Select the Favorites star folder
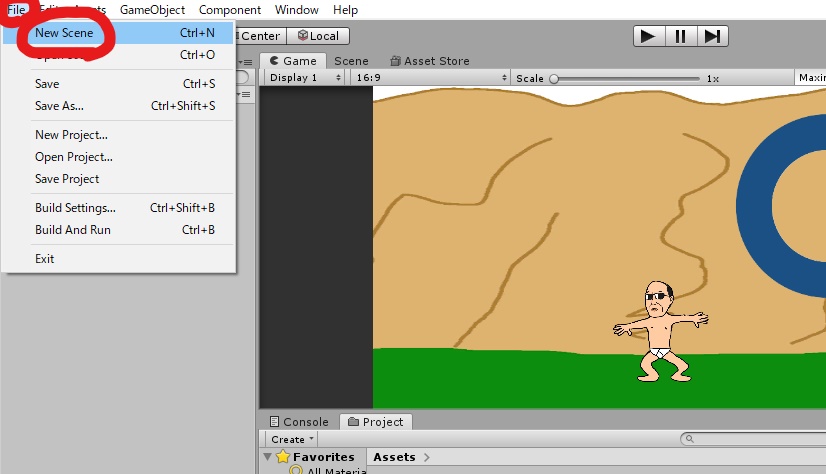The width and height of the screenshot is (826, 474). 283,457
